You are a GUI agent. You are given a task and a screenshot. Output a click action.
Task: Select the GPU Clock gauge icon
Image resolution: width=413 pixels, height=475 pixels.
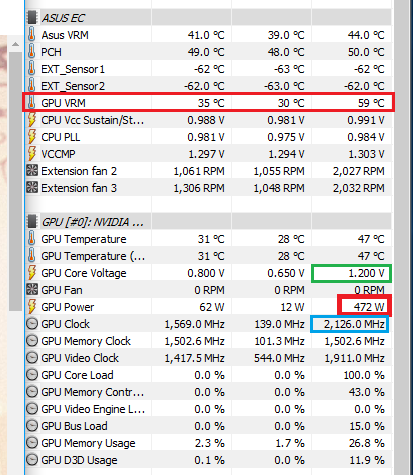pyautogui.click(x=32, y=324)
